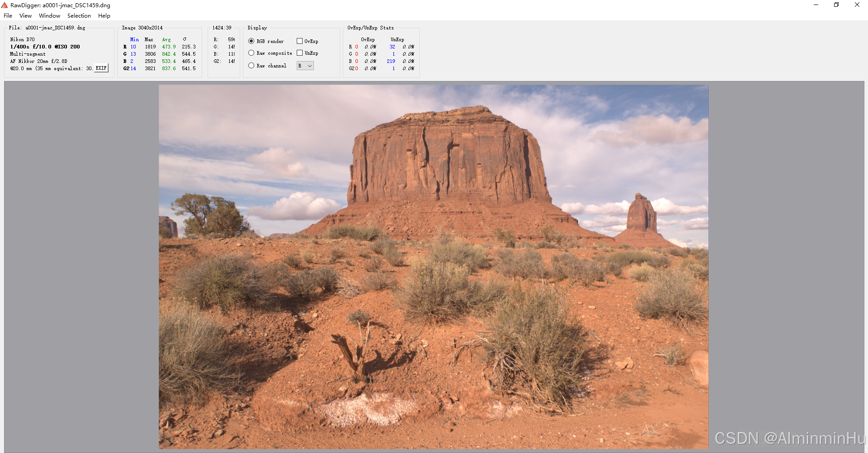
Task: Click the R channel average value 473.9
Action: (169, 47)
